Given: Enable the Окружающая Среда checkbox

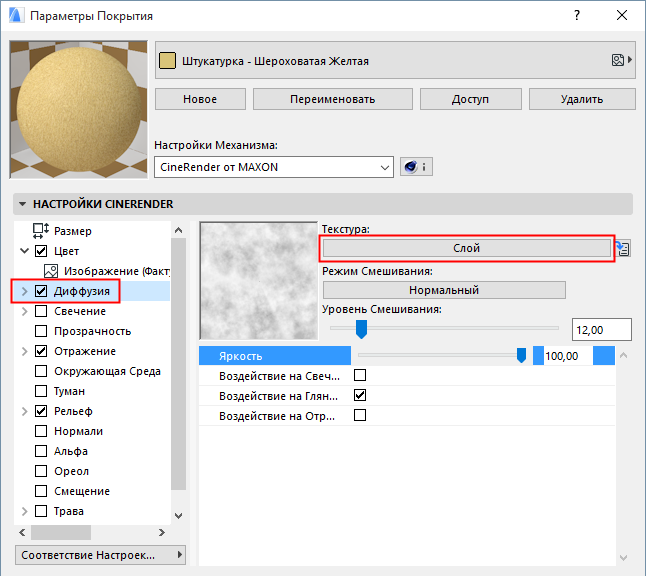Looking at the screenshot, I should (x=41, y=371).
